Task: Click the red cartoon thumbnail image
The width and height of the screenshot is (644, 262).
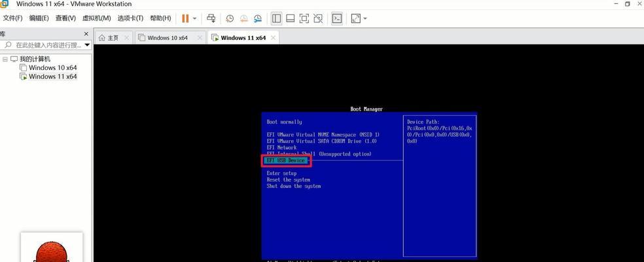Action: pos(52,247)
